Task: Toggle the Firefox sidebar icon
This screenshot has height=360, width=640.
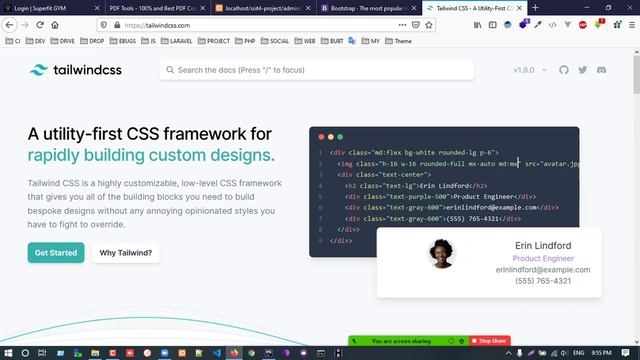Action: [x=492, y=25]
